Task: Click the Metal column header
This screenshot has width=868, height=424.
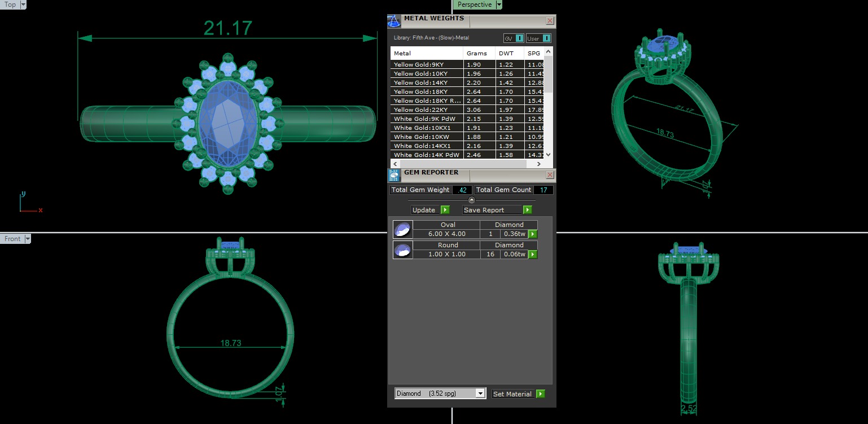Action: tap(427, 54)
